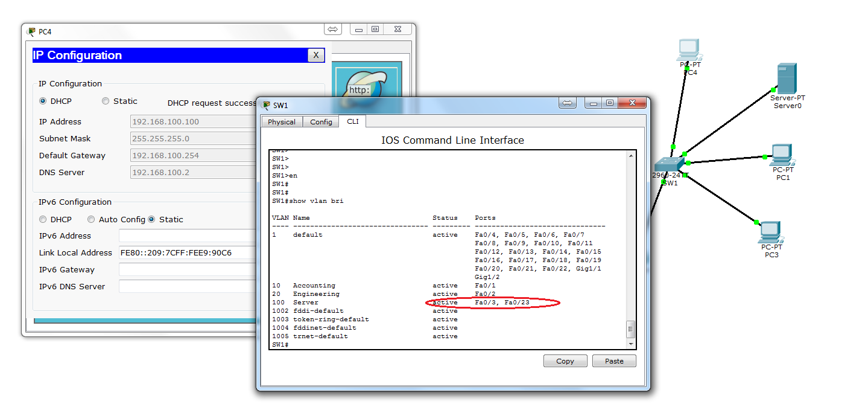Screen dimensions: 868x404
Task: Select the PC3 computer icon
Action: [x=771, y=232]
